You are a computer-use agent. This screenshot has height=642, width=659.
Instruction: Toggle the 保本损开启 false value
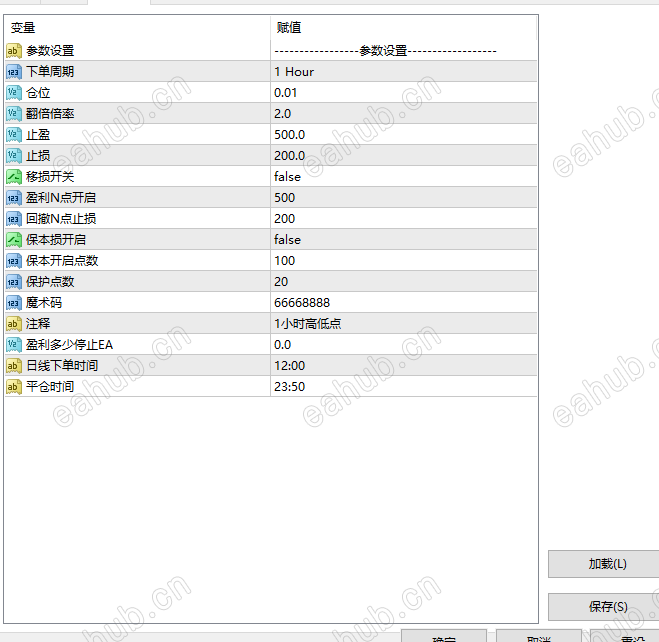(403, 239)
